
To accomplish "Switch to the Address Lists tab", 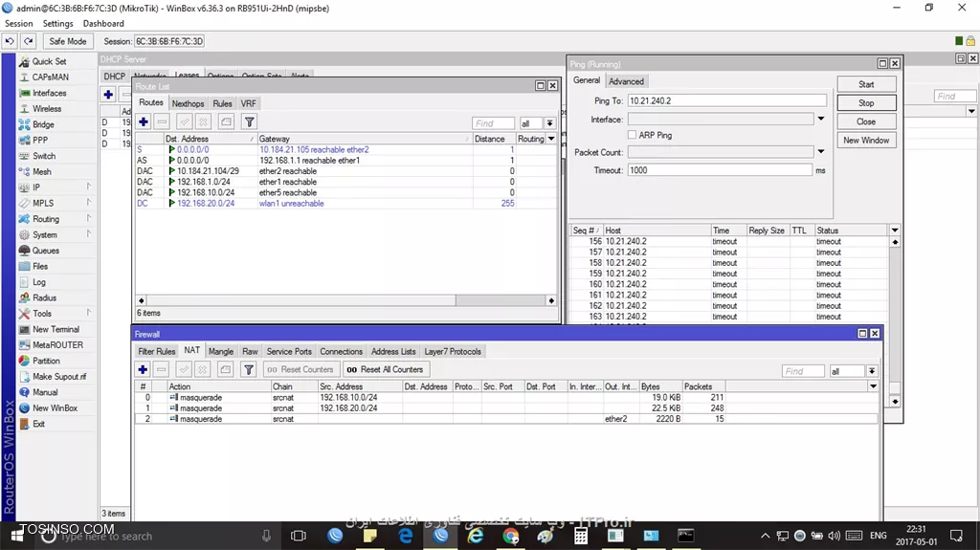I will pos(393,352).
